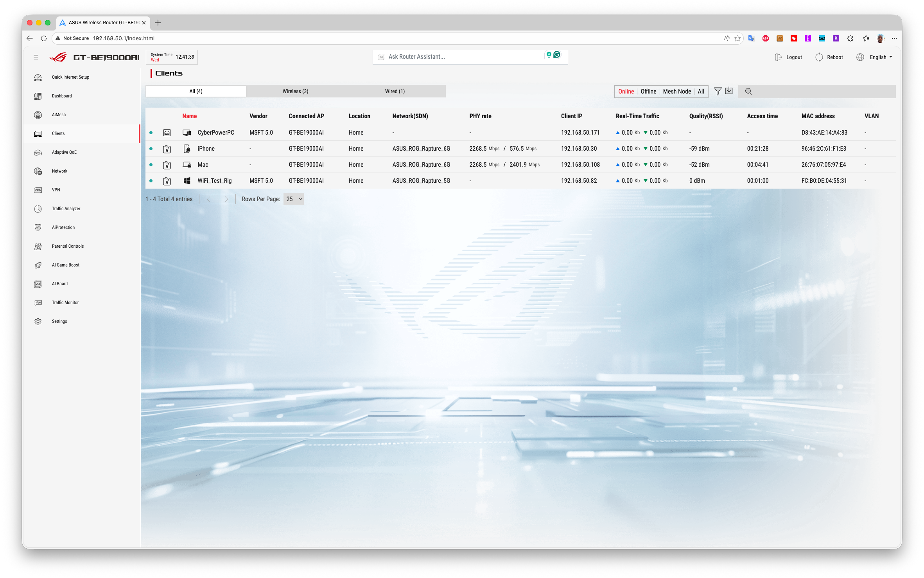Viewport: 924px width, 578px height.
Task: Click the iPhone device type icon
Action: coord(187,149)
